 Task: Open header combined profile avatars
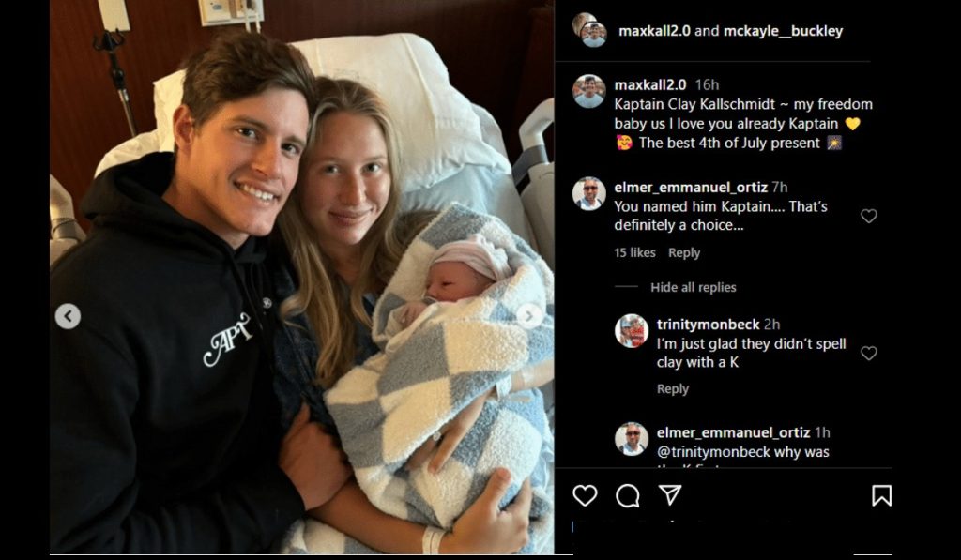589,29
